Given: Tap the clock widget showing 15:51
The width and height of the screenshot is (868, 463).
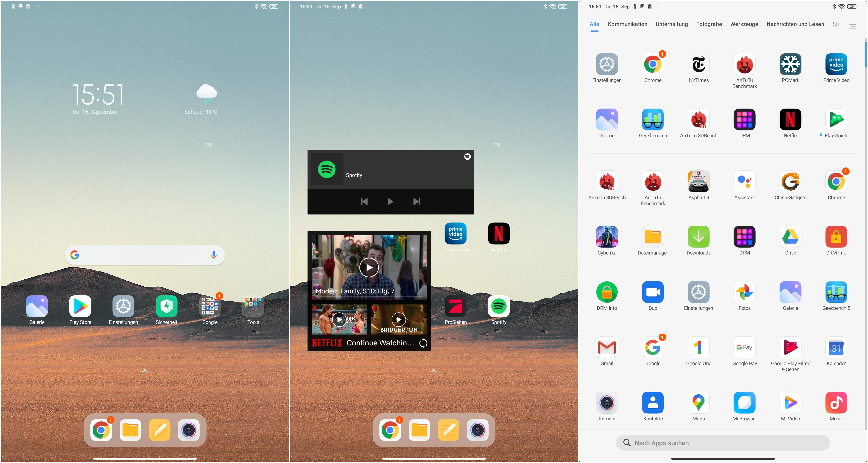Looking at the screenshot, I should pyautogui.click(x=98, y=94).
